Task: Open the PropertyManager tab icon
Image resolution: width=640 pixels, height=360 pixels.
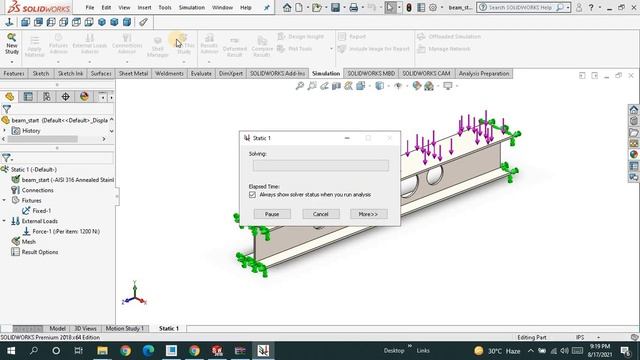Action: (x=28, y=97)
